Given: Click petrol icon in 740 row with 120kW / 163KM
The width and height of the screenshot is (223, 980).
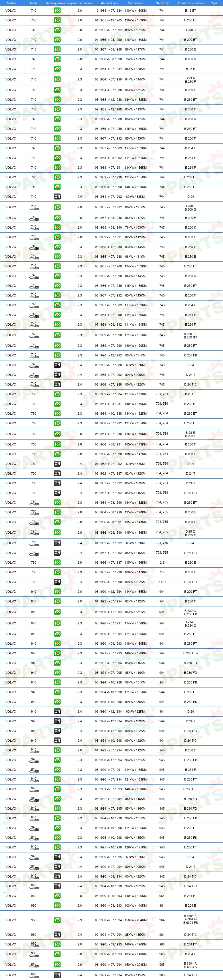Looking at the screenshot, I should [x=57, y=20].
